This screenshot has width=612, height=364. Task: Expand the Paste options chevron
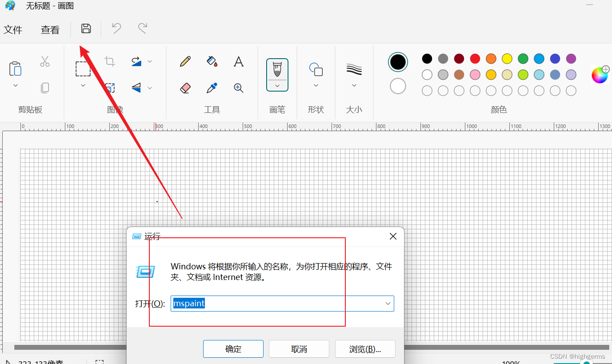click(16, 85)
